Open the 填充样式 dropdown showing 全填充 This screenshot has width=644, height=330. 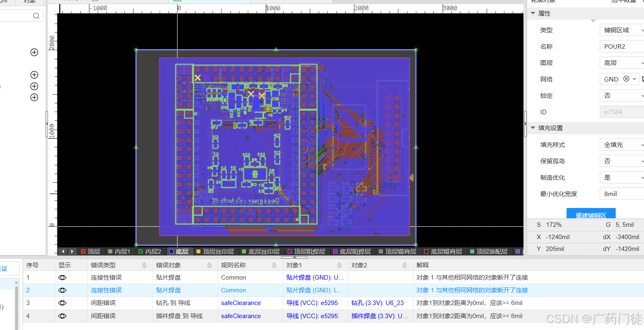click(622, 145)
